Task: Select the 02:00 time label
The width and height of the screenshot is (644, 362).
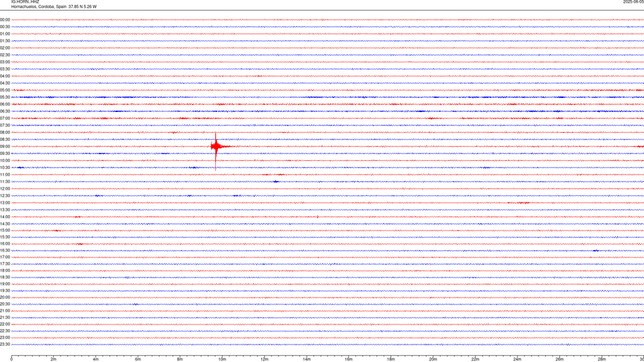Action: (x=5, y=48)
